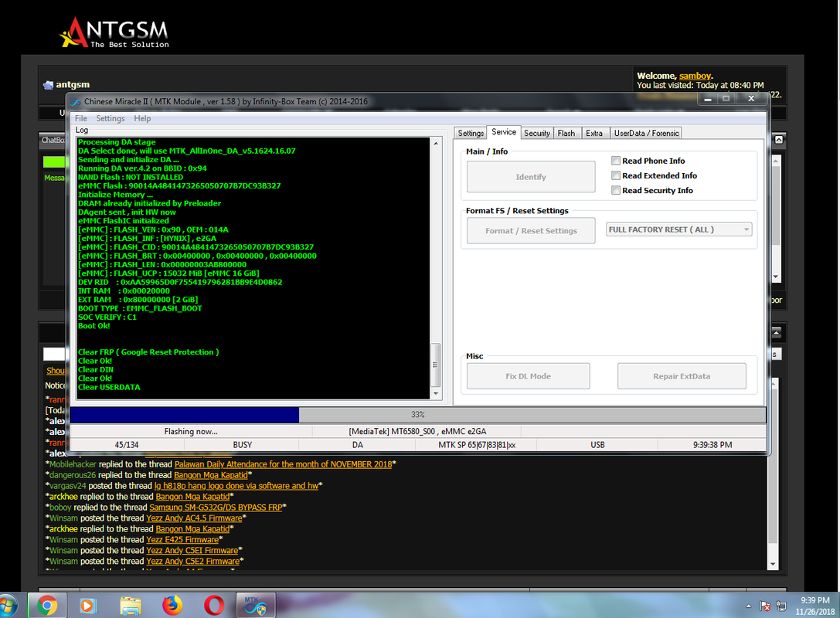The image size is (840, 618).
Task: Open the vargasv24 user profile link
Action: [x=67, y=486]
